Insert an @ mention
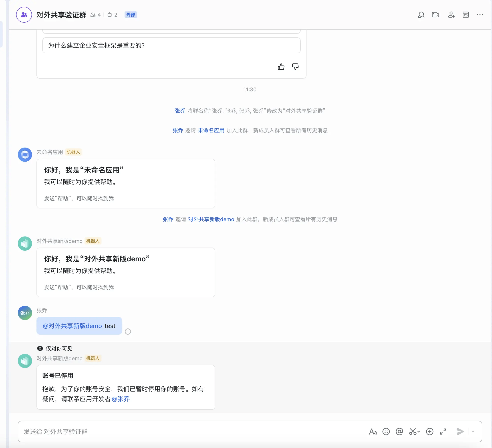This screenshot has height=448, width=492. click(399, 432)
